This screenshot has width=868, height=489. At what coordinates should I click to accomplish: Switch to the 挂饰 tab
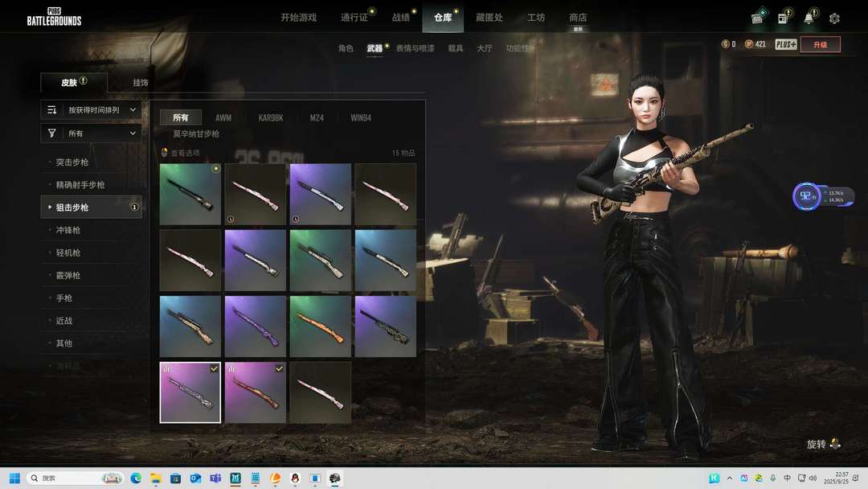(x=141, y=83)
